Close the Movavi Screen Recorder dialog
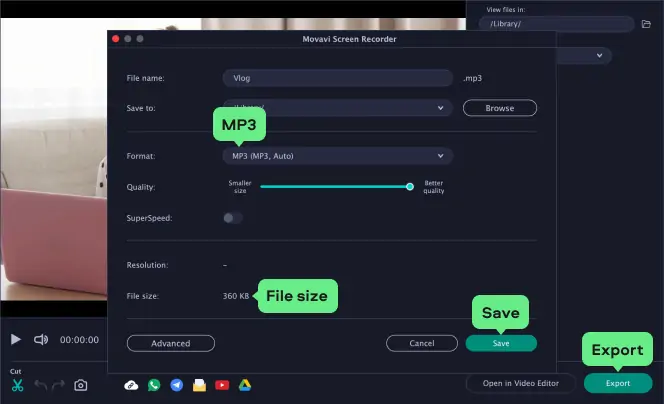This screenshot has width=664, height=404. pos(116,39)
